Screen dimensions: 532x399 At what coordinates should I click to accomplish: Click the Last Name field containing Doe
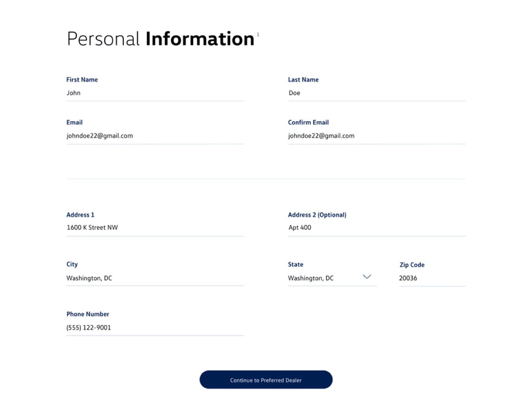coord(377,93)
